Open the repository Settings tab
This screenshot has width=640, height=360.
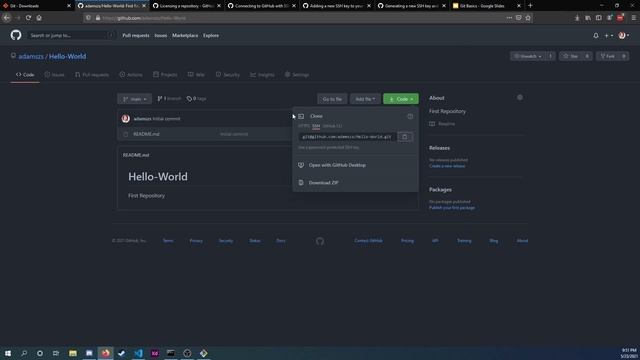(297, 75)
